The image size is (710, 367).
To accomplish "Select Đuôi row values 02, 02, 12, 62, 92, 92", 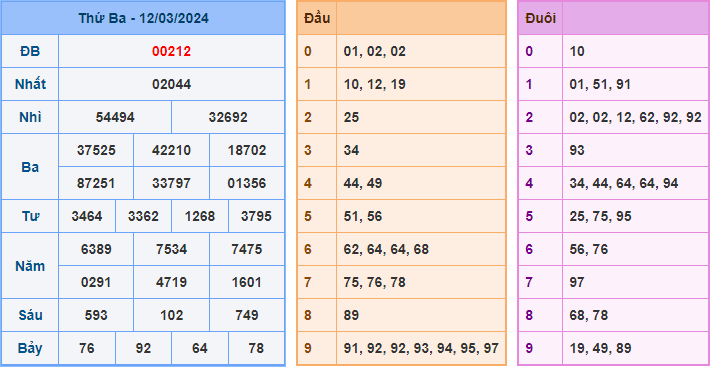I will [x=635, y=118].
